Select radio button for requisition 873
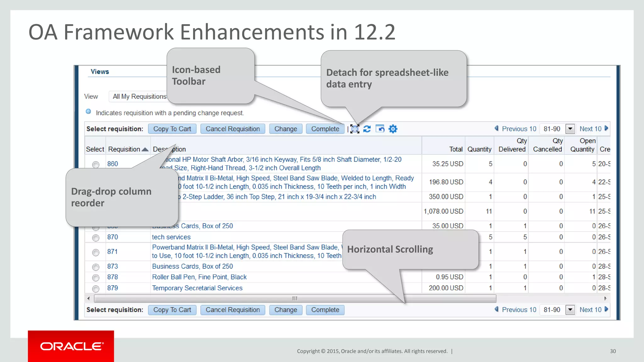 tap(96, 267)
